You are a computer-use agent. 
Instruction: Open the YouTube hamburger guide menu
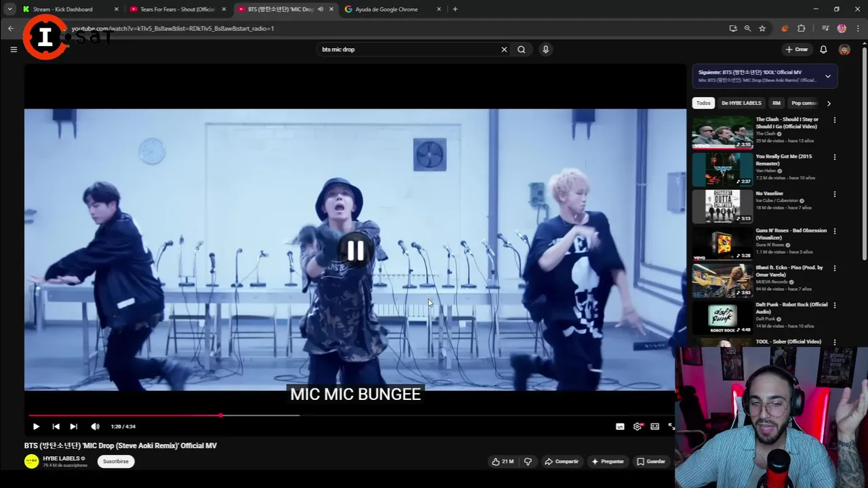pos(14,49)
